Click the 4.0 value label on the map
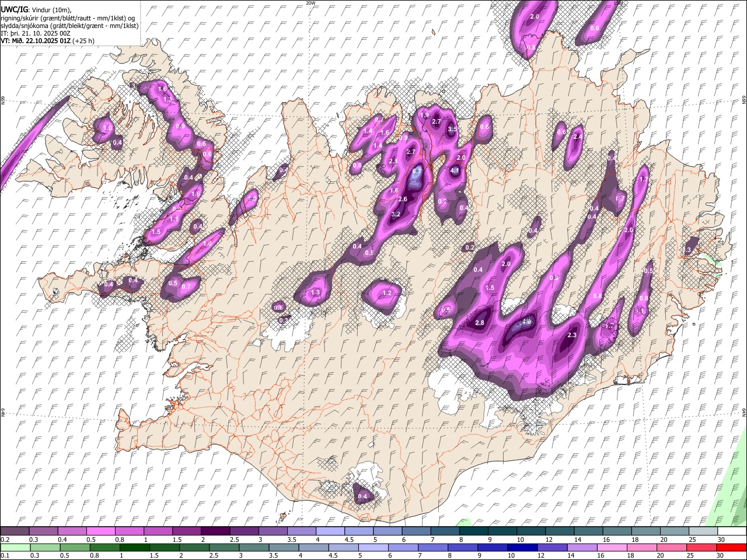This screenshot has width=747, height=560. click(526, 322)
